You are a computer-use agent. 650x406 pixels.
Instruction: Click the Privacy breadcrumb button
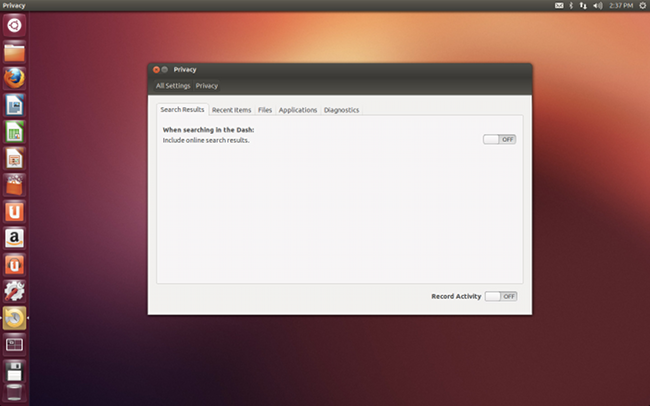(x=206, y=86)
